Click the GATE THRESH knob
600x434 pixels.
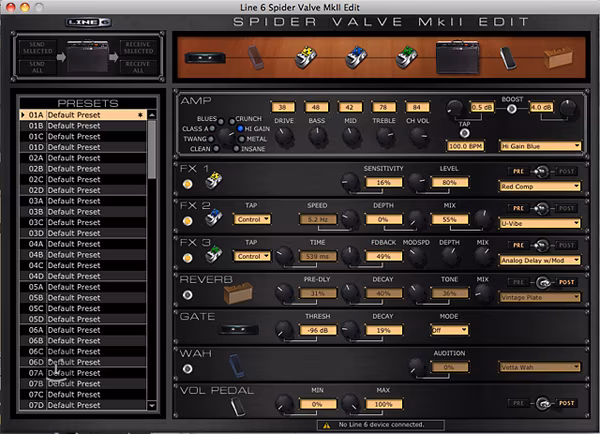pos(284,330)
